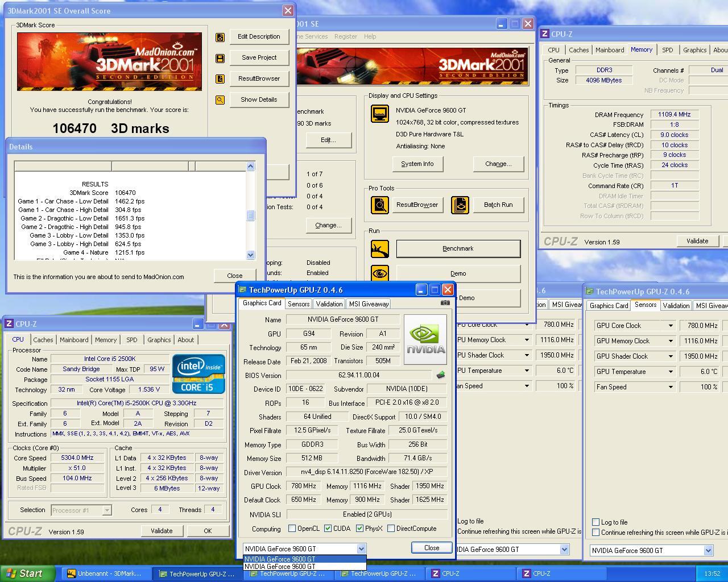The width and height of the screenshot is (728, 582).
Task: Click Close button in front GPU-Z
Action: click(x=432, y=548)
